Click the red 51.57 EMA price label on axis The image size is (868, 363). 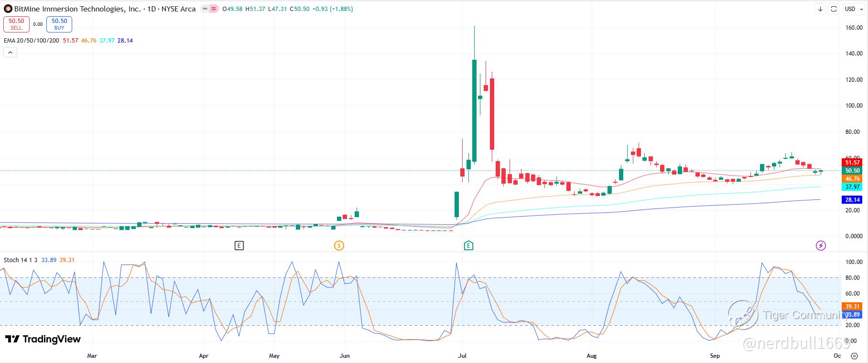pos(852,163)
